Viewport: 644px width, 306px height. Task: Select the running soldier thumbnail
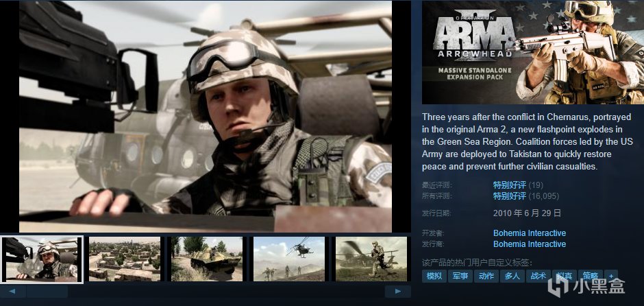pyautogui.click(x=371, y=259)
